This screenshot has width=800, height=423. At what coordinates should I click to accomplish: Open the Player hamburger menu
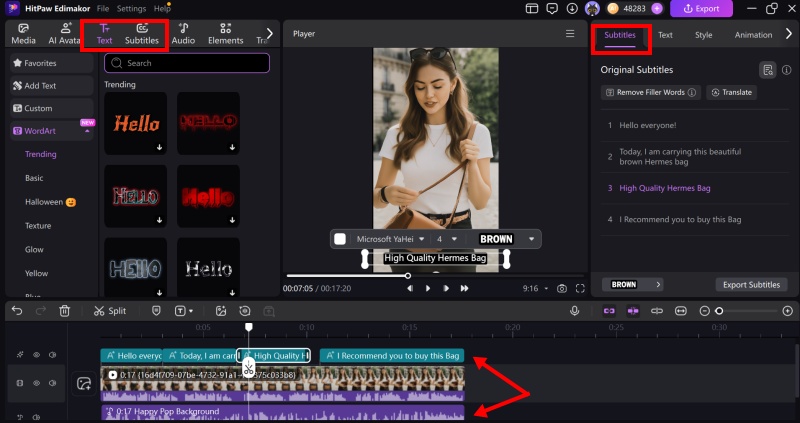(570, 34)
